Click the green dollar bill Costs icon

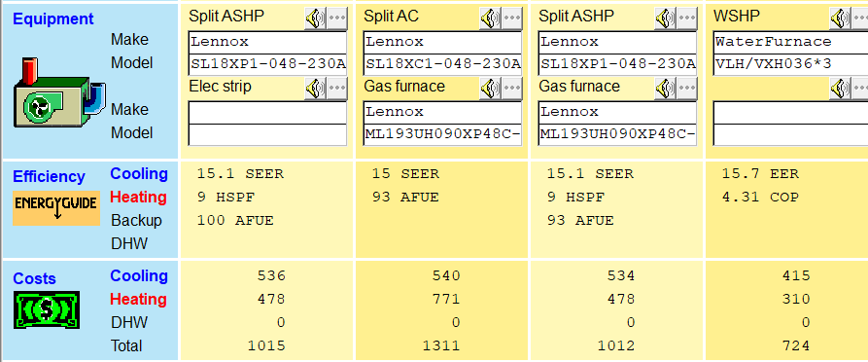47,309
